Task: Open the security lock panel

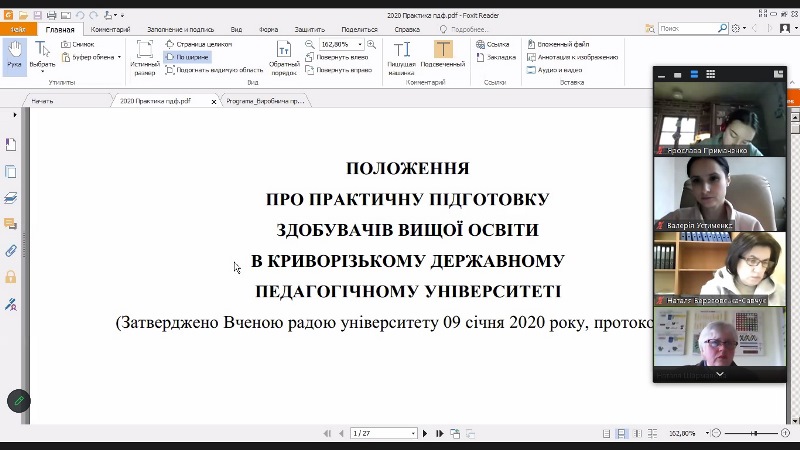Action: point(11,277)
